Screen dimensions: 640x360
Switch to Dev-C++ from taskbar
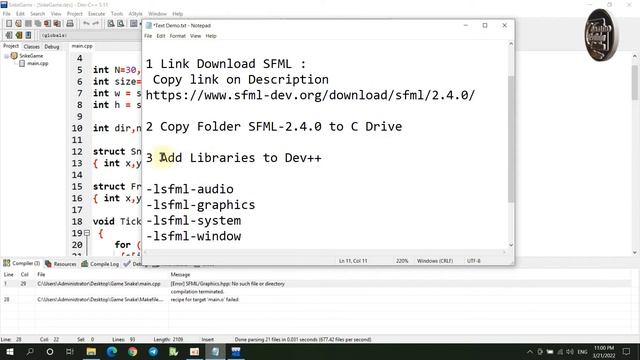236,351
